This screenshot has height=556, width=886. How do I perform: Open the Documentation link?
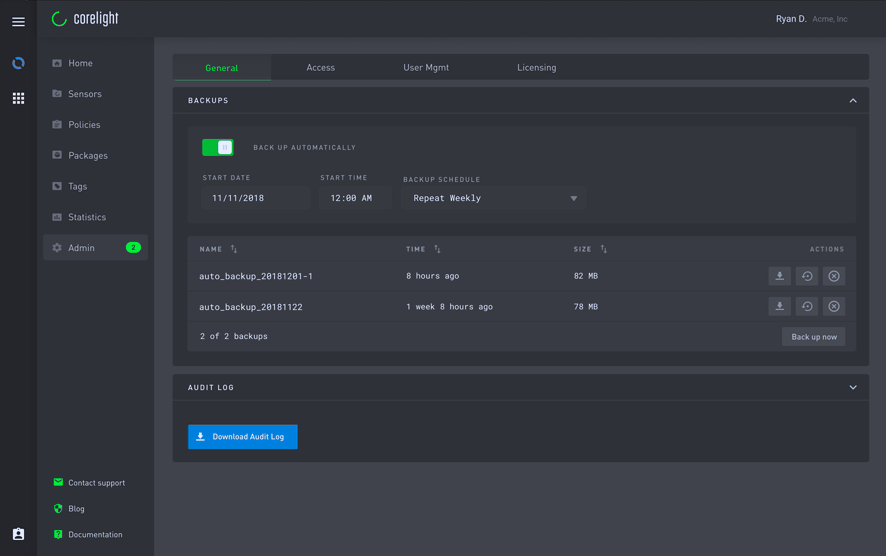pos(95,535)
